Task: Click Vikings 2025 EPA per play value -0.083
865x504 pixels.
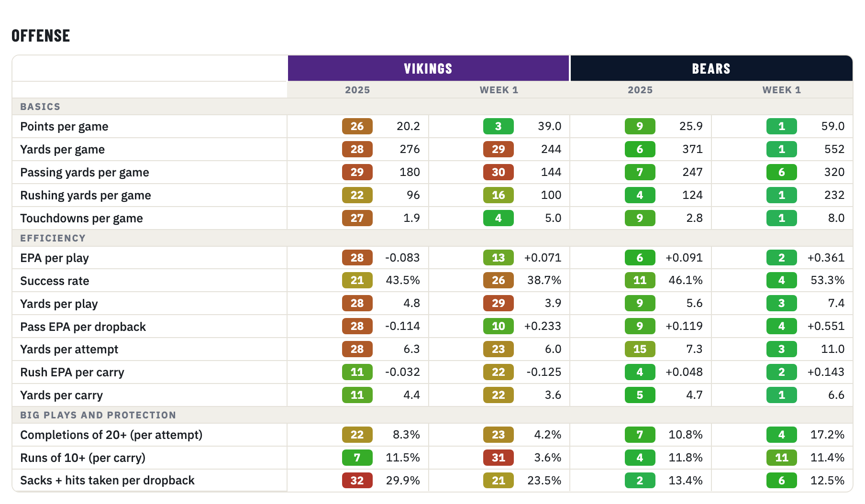Action: pyautogui.click(x=402, y=258)
